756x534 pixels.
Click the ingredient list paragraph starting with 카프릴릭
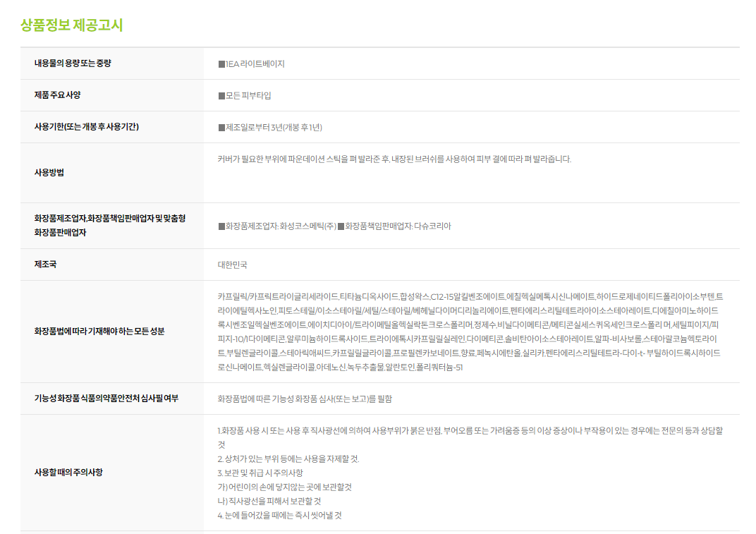pos(470,332)
